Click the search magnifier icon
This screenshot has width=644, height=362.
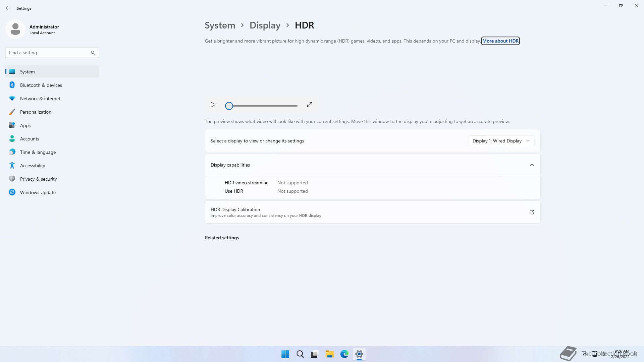(x=93, y=53)
